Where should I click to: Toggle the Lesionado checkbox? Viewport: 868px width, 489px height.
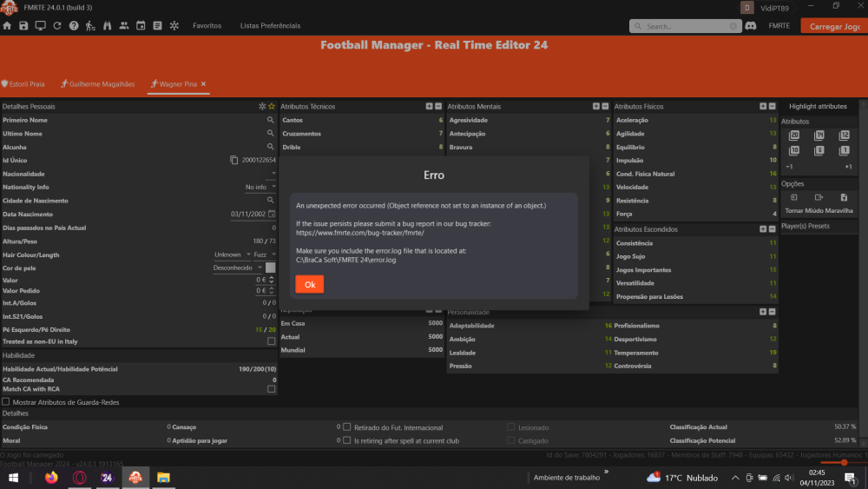tap(511, 427)
